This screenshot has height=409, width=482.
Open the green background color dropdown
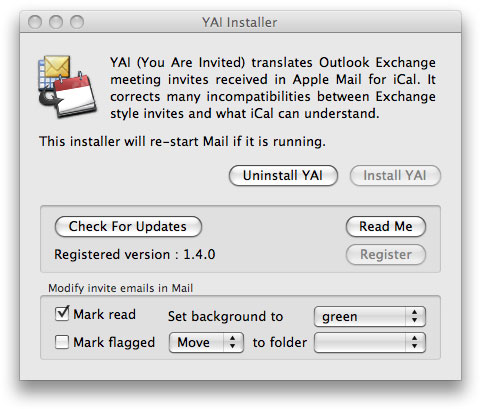(x=370, y=316)
